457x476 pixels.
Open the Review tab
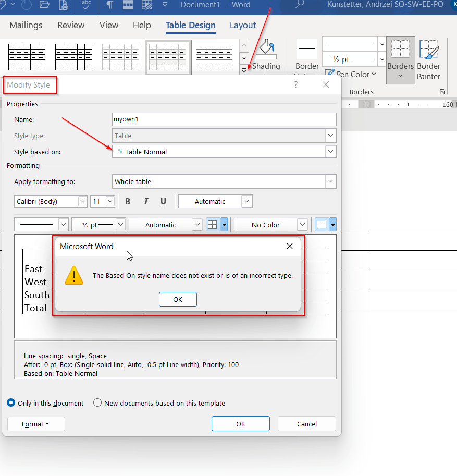pos(71,25)
